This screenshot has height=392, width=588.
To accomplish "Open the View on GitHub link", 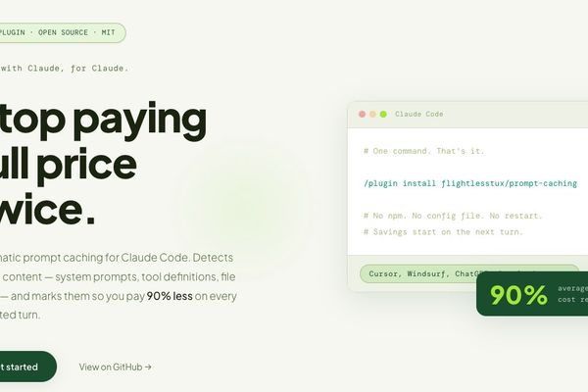I will click(115, 367).
